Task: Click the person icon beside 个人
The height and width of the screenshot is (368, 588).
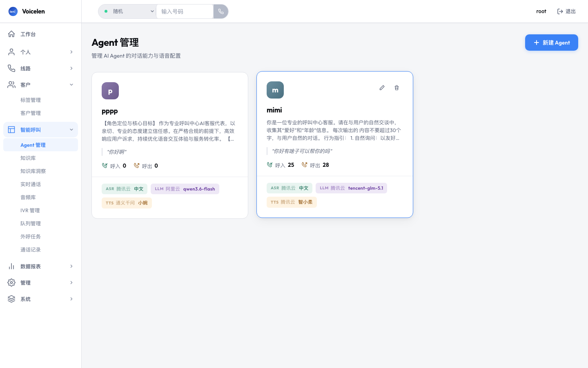Action: [11, 52]
